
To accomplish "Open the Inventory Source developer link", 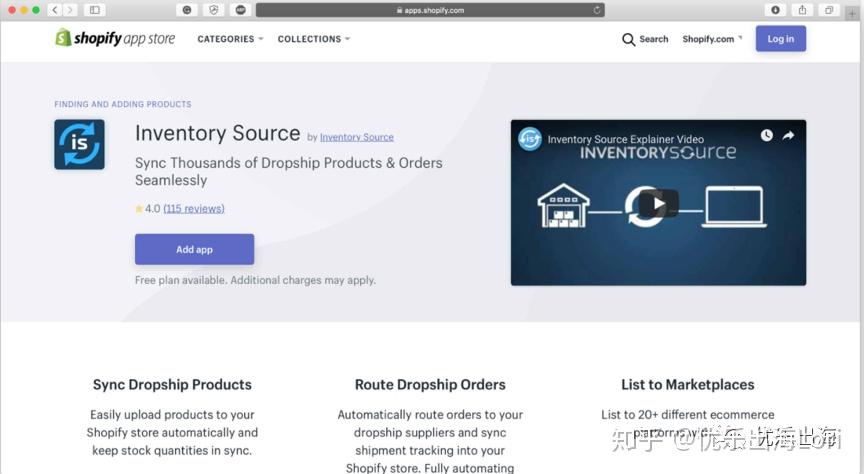I will 357,137.
